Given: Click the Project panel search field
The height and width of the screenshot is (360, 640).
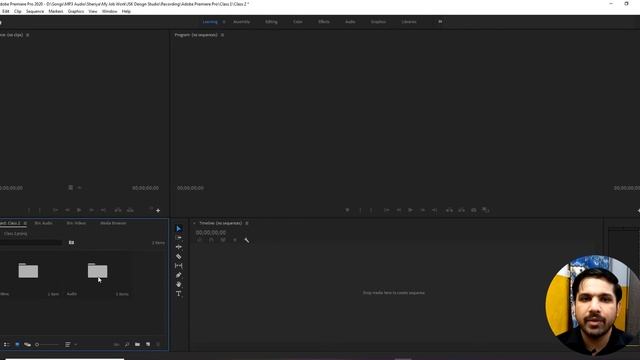Looking at the screenshot, I should click(x=31, y=242).
